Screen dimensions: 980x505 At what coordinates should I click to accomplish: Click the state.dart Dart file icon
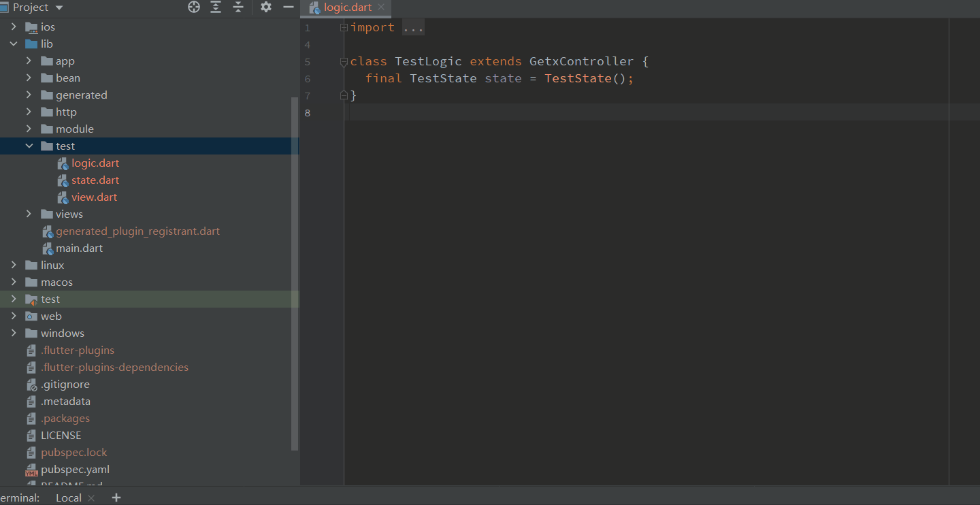point(63,180)
